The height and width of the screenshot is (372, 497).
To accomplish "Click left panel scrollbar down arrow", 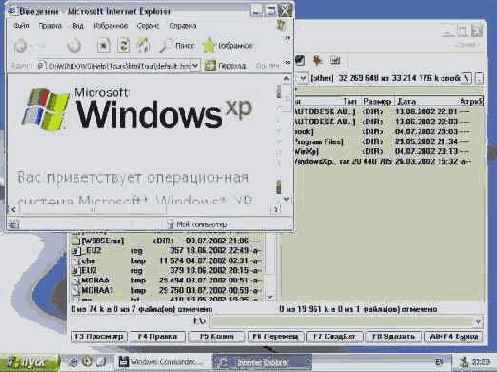I will point(270,297).
